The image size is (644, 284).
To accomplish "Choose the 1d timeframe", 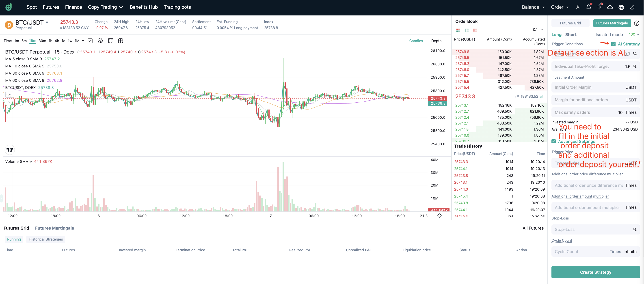I will click(x=63, y=41).
